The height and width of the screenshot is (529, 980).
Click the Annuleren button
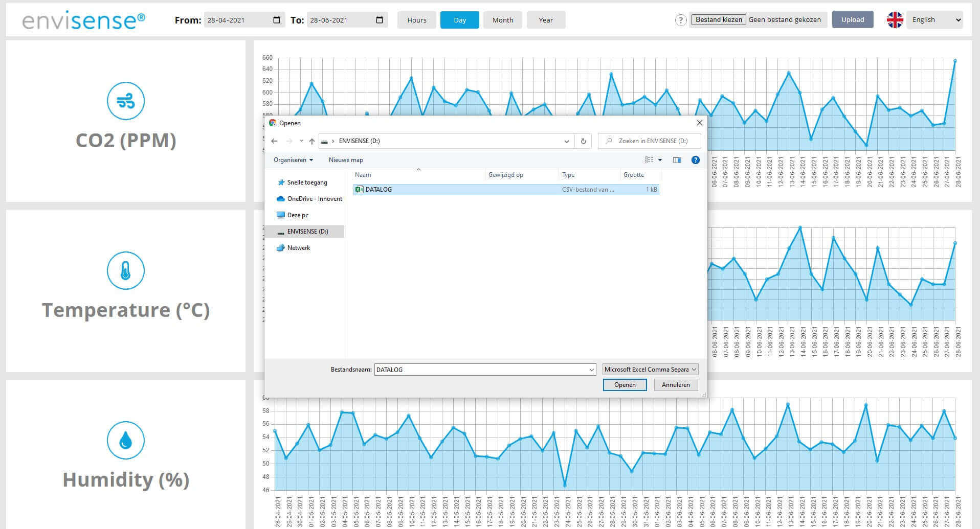(676, 385)
